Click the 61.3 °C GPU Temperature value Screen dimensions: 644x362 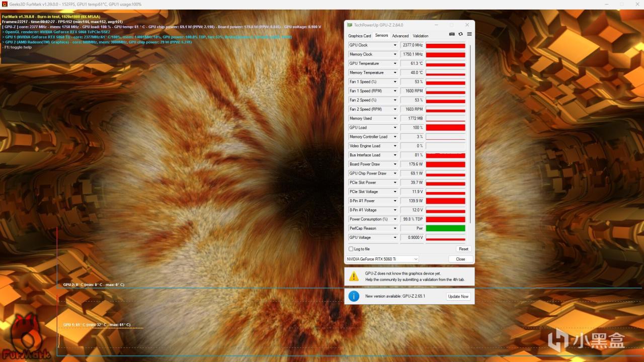coord(412,63)
